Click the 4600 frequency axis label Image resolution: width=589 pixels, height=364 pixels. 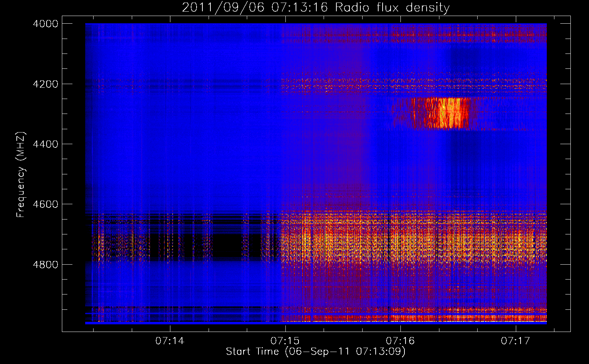point(46,204)
